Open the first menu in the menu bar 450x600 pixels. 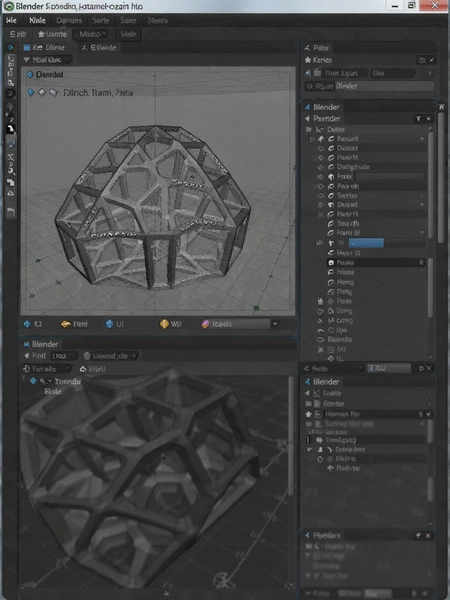pos(11,20)
